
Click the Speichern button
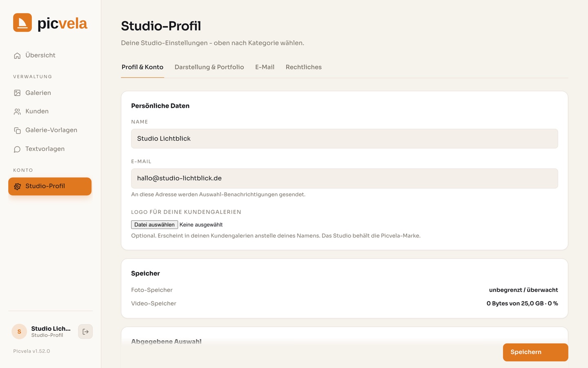click(535, 352)
